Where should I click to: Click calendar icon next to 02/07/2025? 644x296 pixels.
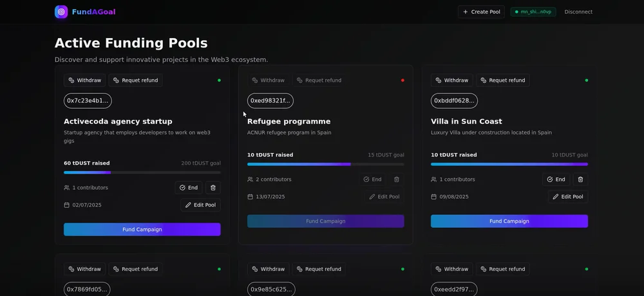[x=66, y=205]
